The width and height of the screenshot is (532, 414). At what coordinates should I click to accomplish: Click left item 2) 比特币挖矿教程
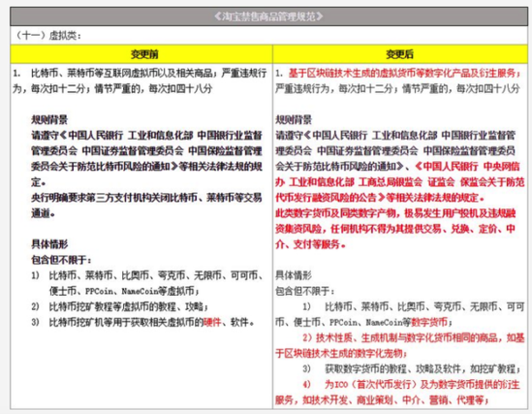pos(120,306)
